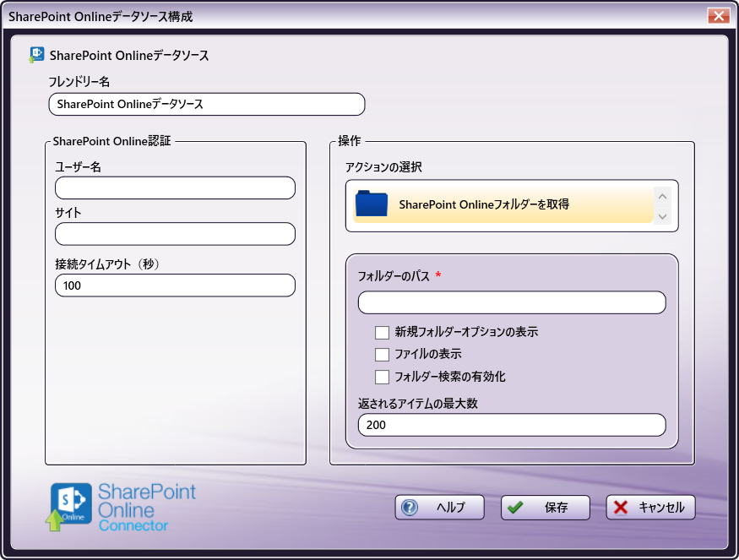Focus the フレンドリー名 text field
Screen dimensions: 739x560
(207, 104)
